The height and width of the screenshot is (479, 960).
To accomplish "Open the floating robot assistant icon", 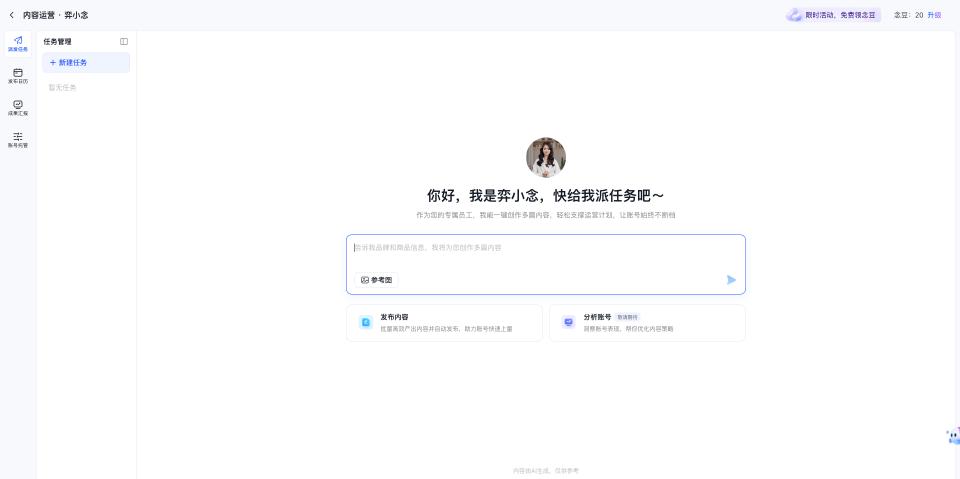I will pos(953,436).
